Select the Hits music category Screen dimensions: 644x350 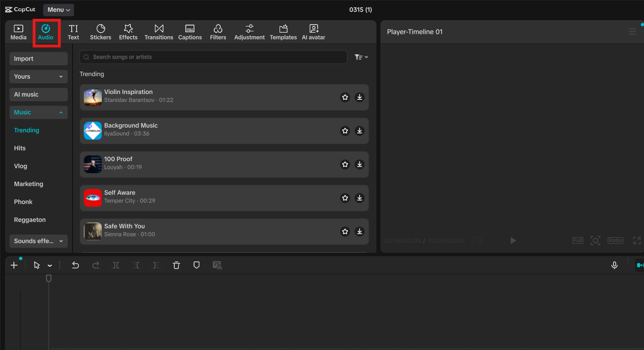click(x=20, y=148)
